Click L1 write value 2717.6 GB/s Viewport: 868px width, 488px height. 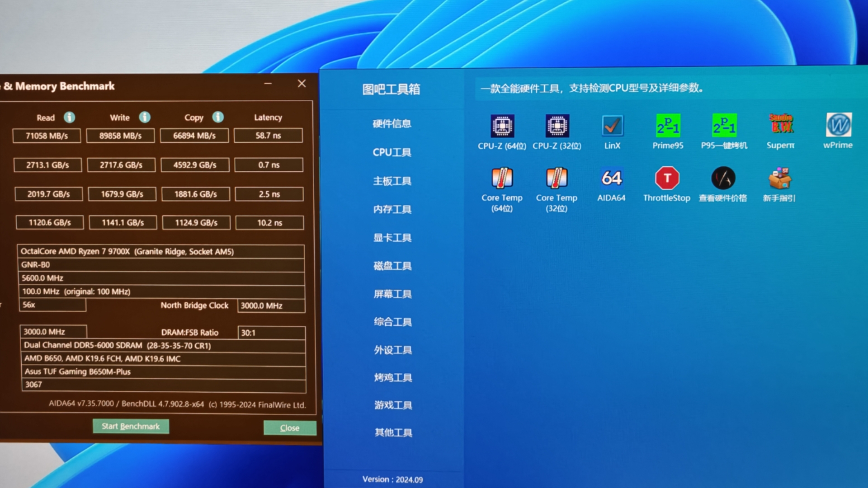click(121, 165)
